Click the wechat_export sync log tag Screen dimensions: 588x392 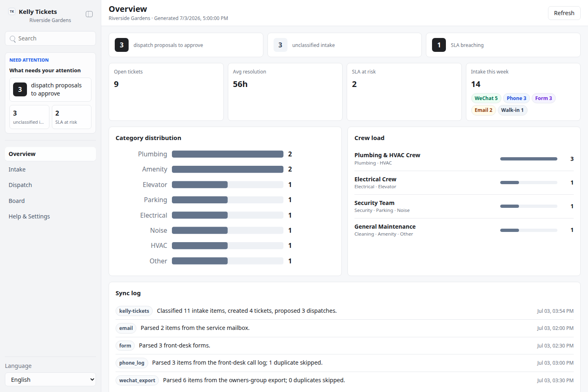[137, 380]
